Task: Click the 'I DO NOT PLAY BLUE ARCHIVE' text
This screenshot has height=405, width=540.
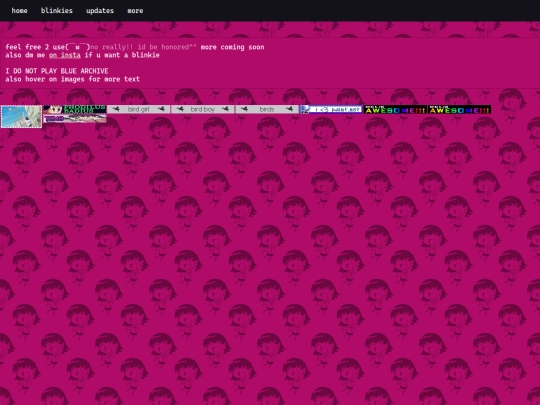Action: coord(57,71)
